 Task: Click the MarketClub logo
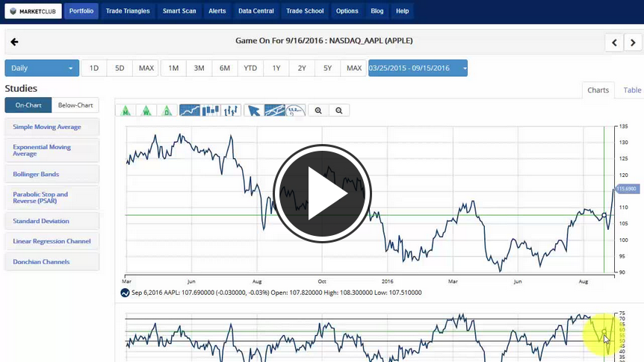click(34, 11)
